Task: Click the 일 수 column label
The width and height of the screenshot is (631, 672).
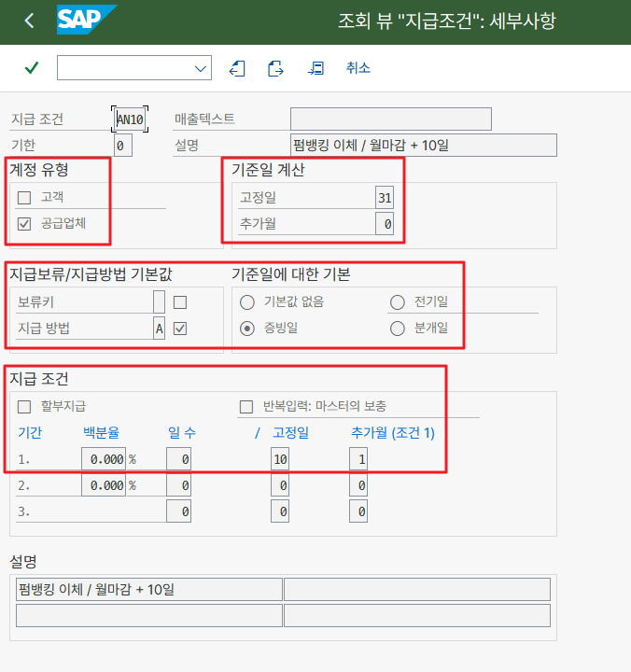Action: tap(182, 432)
